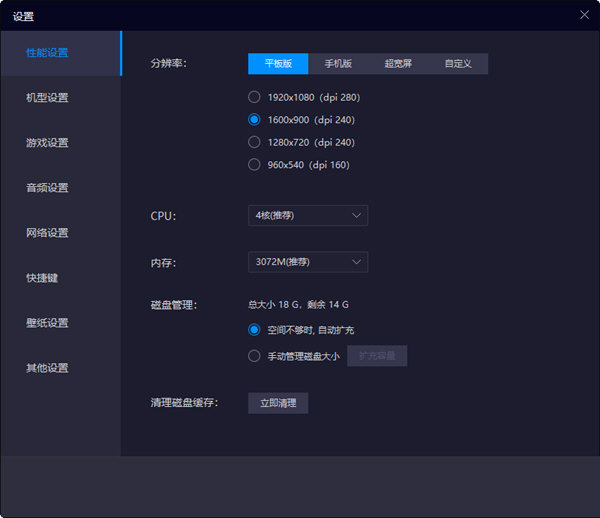This screenshot has width=600, height=518.
Task: Select the 平板版 resolution tab
Action: [x=278, y=64]
